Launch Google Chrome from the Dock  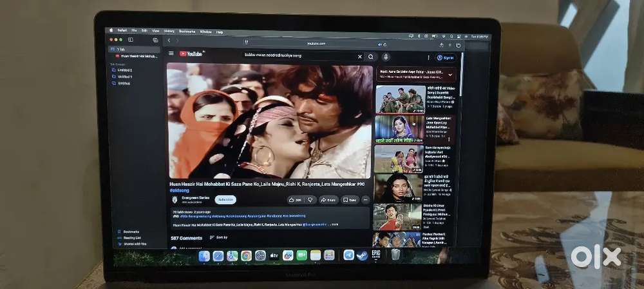click(x=247, y=255)
